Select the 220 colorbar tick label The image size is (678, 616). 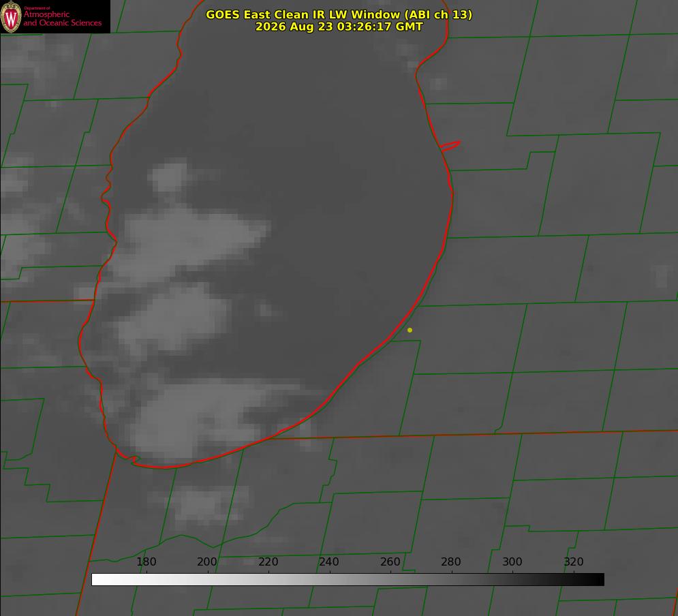tap(268, 561)
